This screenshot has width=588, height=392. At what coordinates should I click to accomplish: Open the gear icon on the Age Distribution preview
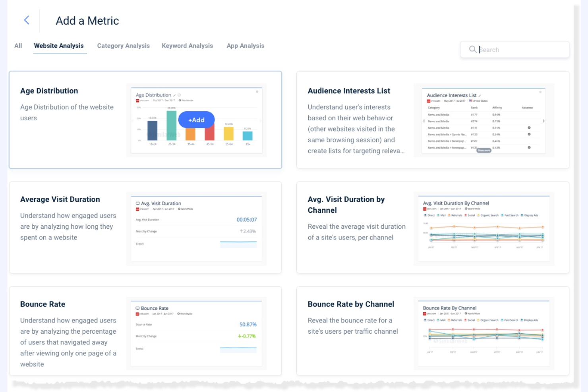click(257, 92)
